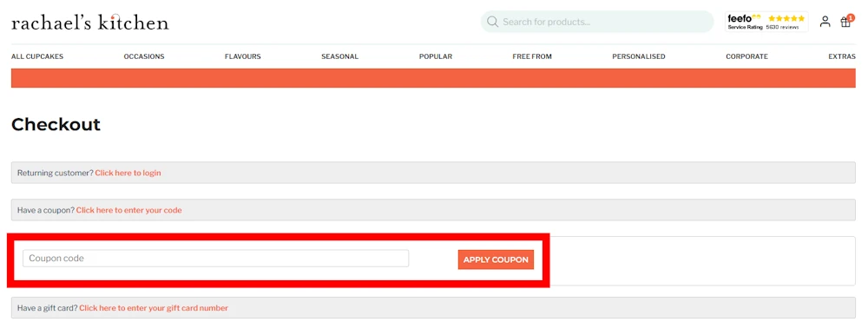The image size is (868, 328).
Task: Focus the Search for products field
Action: click(x=597, y=22)
